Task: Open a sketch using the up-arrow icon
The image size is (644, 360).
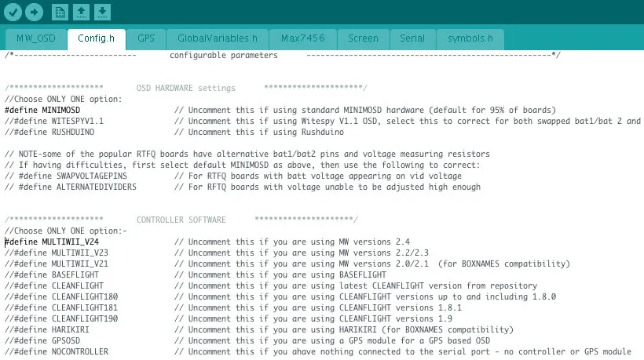Action: coord(81,12)
